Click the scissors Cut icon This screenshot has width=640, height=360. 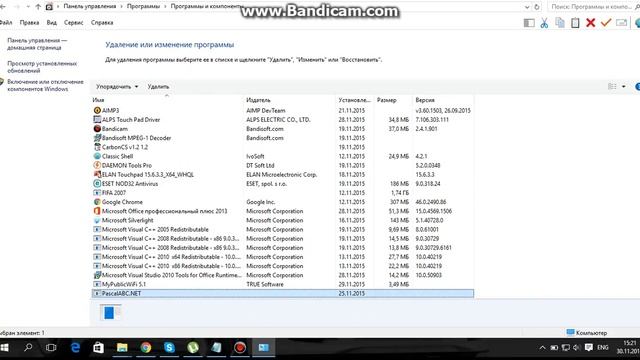[544, 23]
